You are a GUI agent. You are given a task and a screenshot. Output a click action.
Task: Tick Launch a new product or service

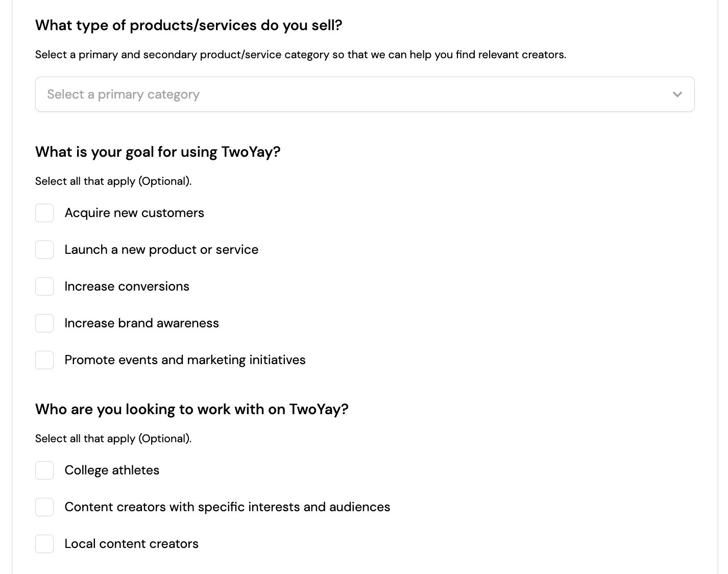(x=44, y=250)
